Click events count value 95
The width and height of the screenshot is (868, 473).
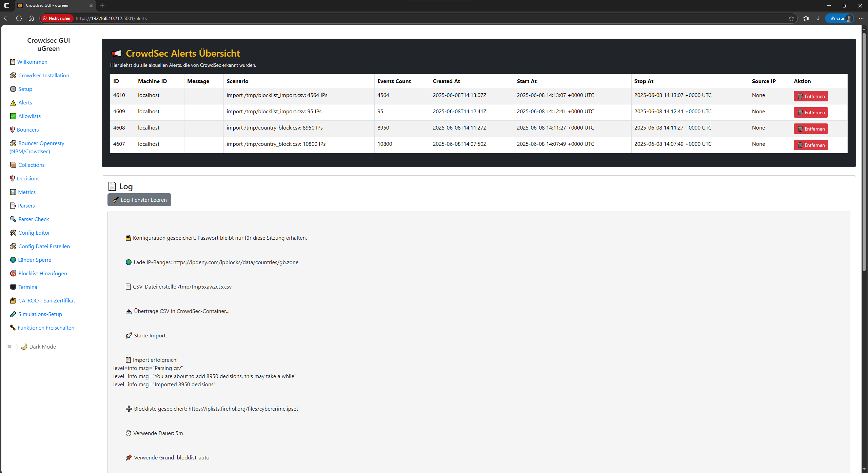380,111
